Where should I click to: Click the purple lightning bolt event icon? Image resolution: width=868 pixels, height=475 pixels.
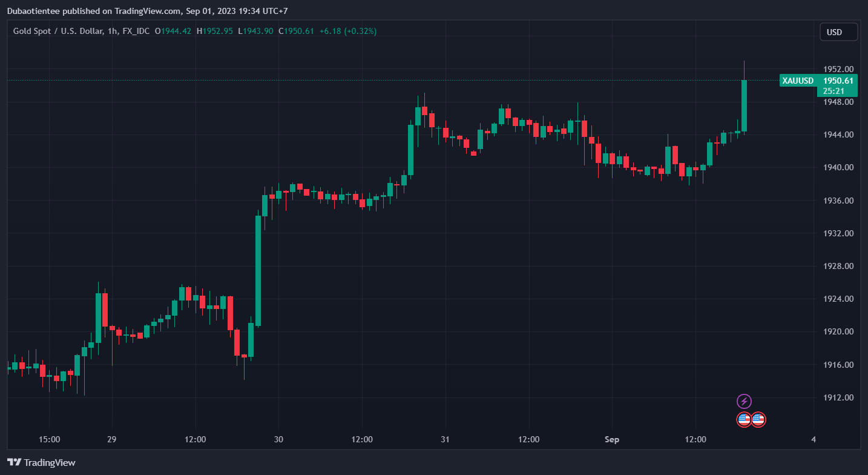pyautogui.click(x=744, y=401)
